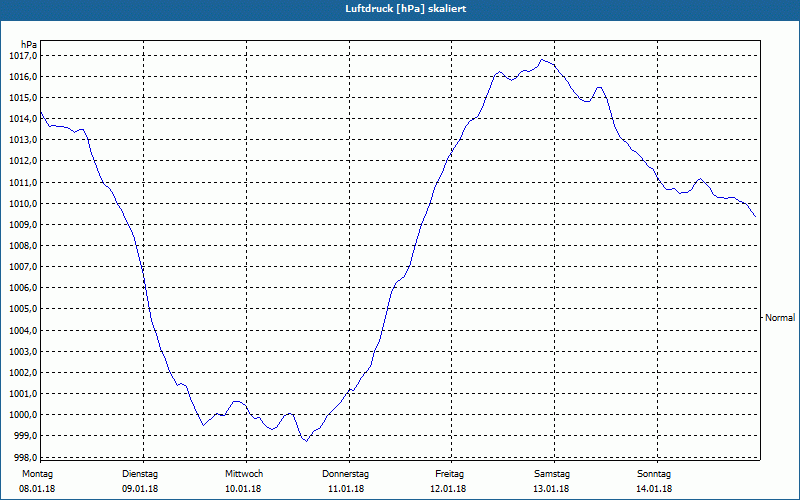
Task: Click the date 10.01.18
Action: 243,489
